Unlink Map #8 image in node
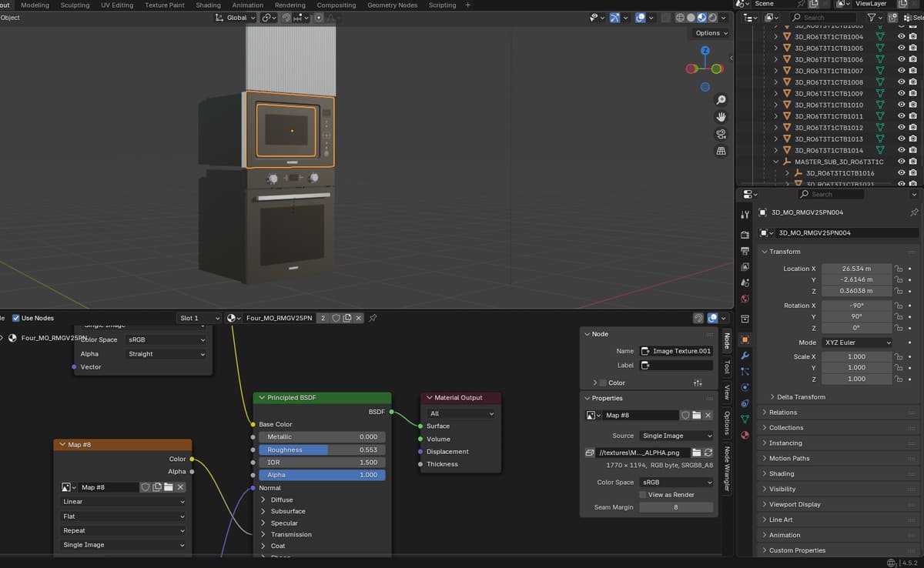This screenshot has width=924, height=568. 180,487
